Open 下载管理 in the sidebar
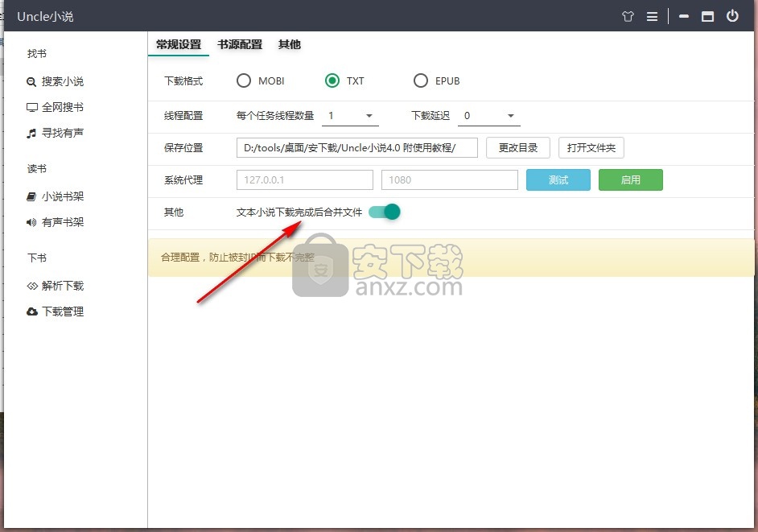The image size is (758, 532). [x=62, y=311]
